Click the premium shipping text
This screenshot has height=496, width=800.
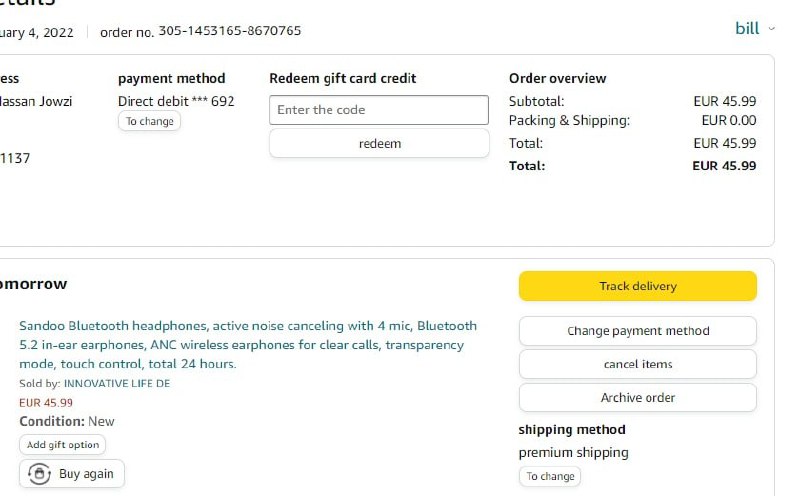point(573,452)
